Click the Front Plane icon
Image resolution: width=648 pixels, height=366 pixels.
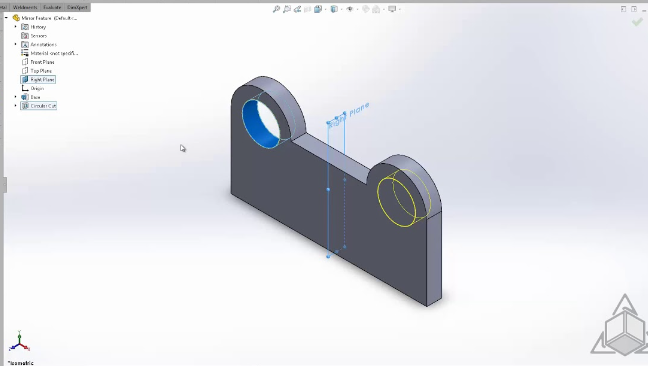[x=25, y=62]
